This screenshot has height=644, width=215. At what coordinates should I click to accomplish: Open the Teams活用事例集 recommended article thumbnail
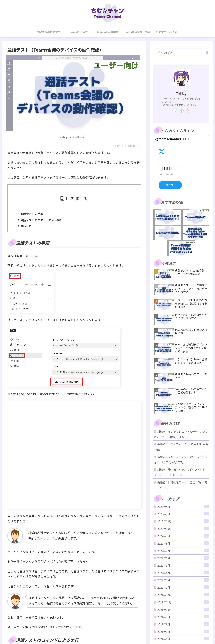tap(167, 233)
